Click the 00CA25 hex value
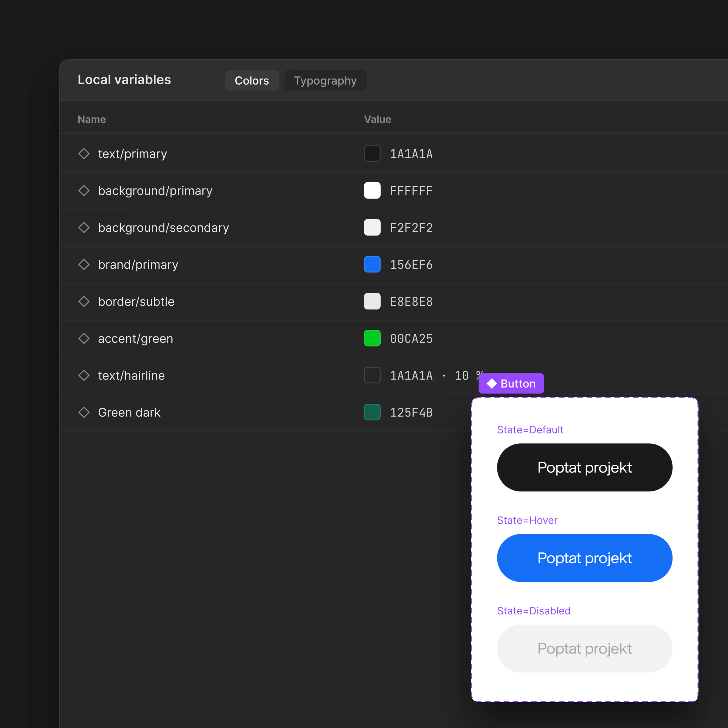The height and width of the screenshot is (728, 728). click(411, 339)
